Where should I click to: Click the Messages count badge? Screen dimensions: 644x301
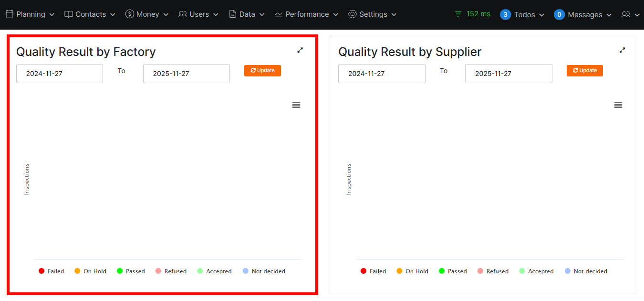[x=559, y=15]
